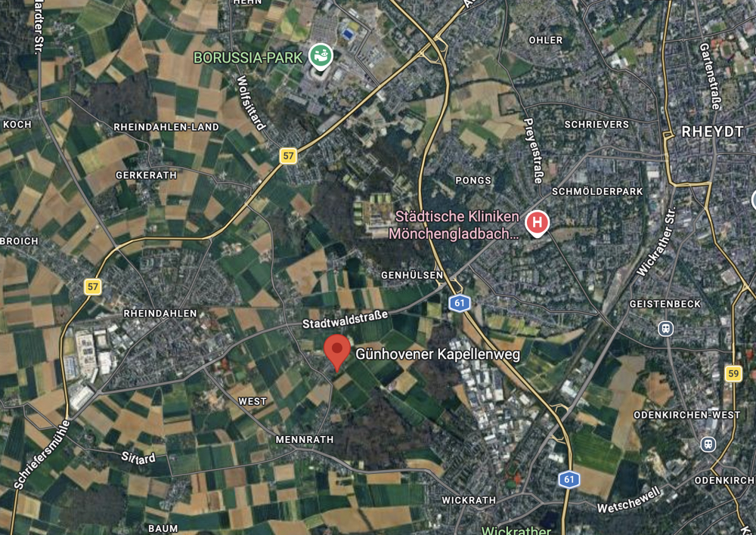
Task: Select the SCHMÖLDERPARK area label
Action: [597, 192]
